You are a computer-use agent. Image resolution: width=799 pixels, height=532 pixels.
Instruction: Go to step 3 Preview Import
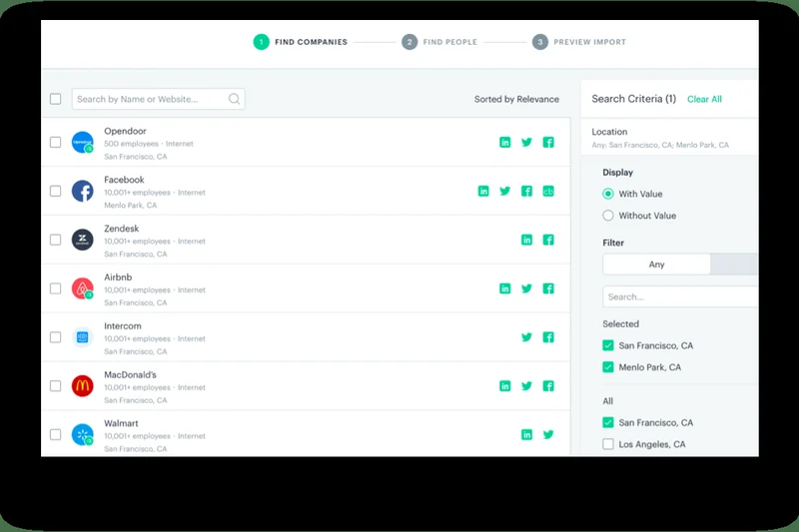tap(579, 42)
